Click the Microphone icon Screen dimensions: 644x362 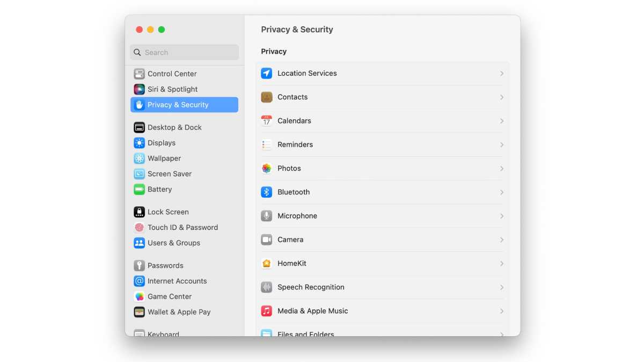(266, 216)
